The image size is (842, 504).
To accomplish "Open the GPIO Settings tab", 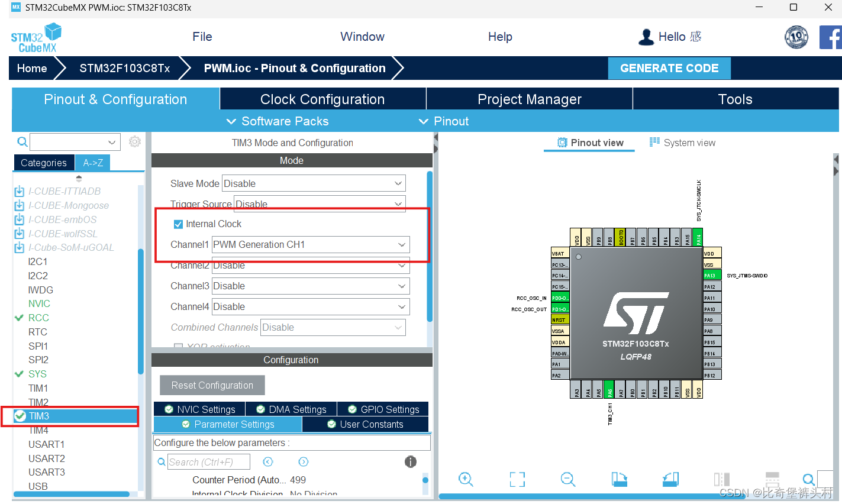I will pos(383,409).
